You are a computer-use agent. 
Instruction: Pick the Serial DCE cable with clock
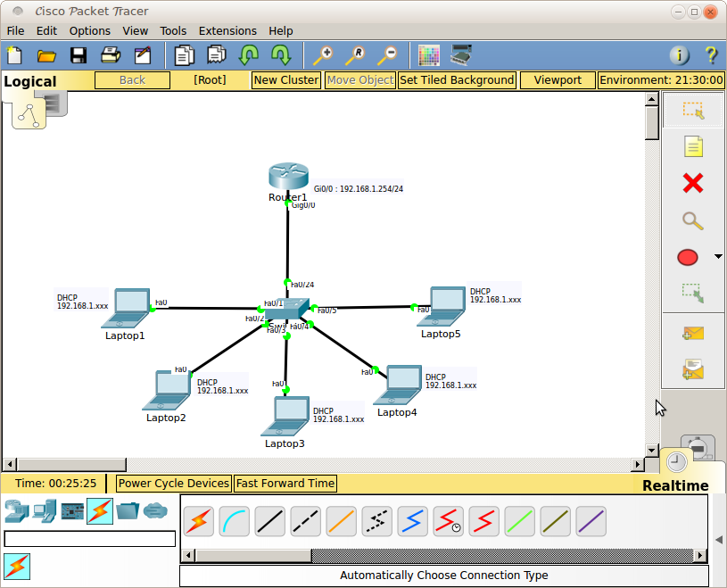[449, 521]
